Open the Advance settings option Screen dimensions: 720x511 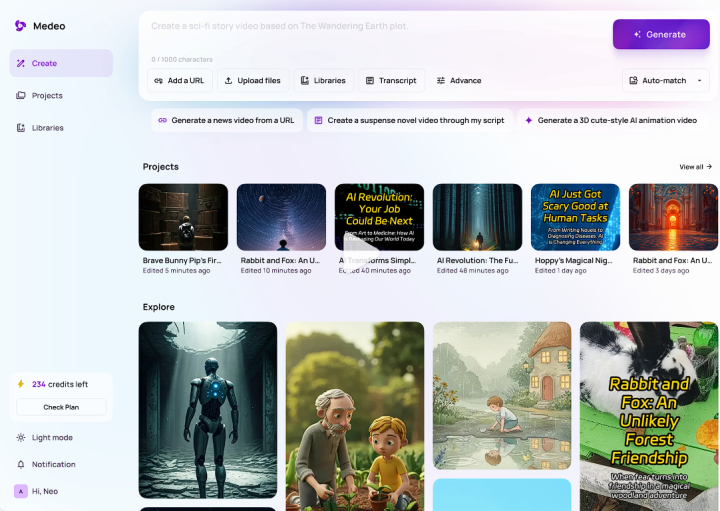(459, 81)
